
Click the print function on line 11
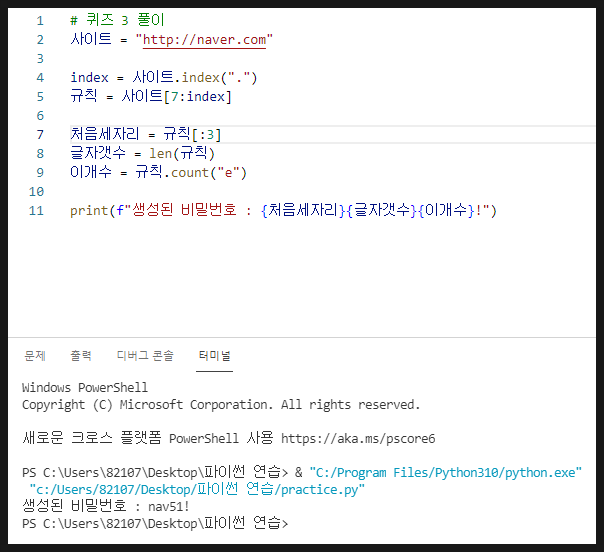pos(89,211)
